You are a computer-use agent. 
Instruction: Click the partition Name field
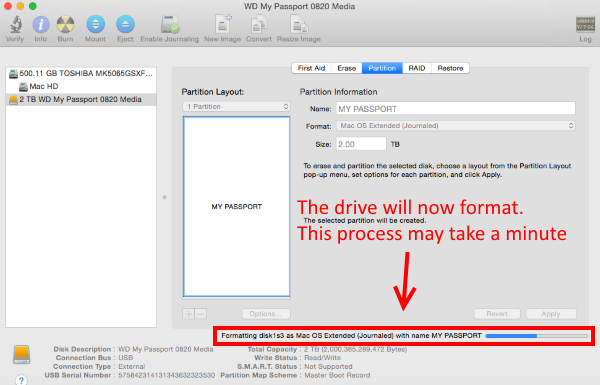click(455, 109)
